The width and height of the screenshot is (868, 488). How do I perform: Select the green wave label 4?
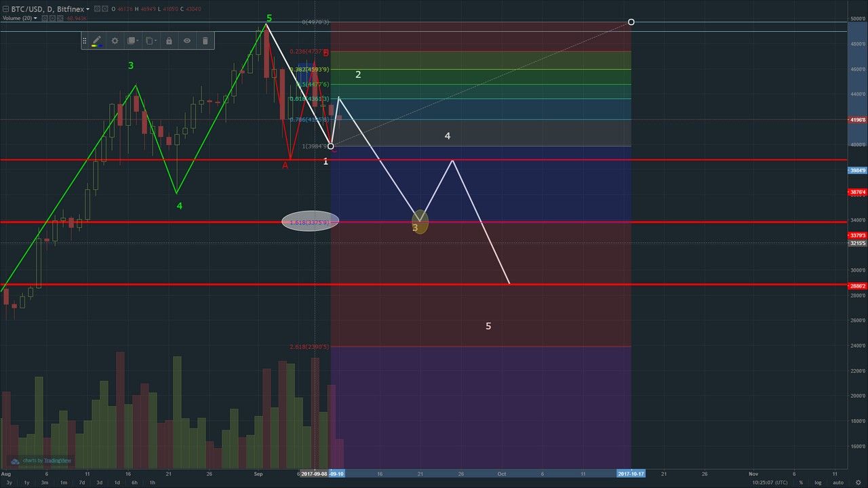tap(180, 205)
